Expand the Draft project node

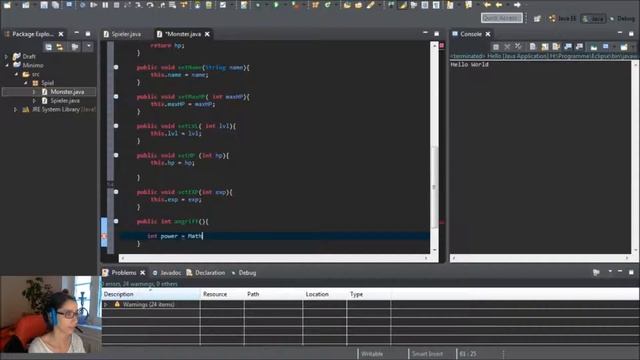(7, 56)
